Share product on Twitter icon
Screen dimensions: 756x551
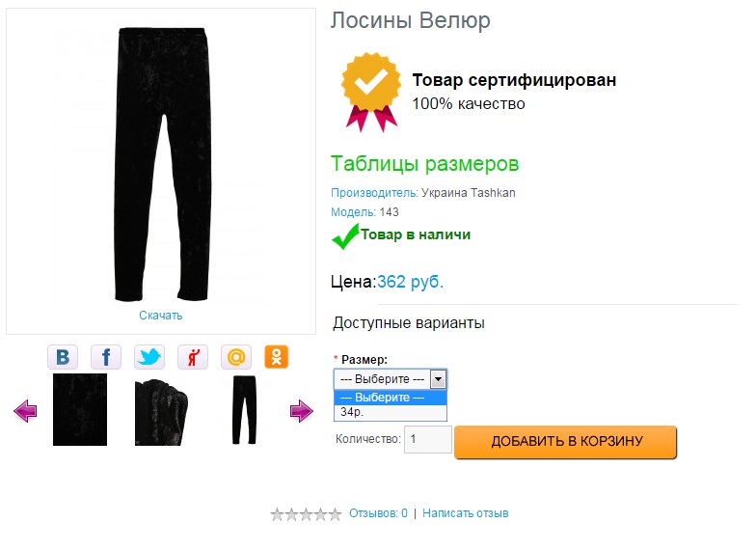[149, 357]
